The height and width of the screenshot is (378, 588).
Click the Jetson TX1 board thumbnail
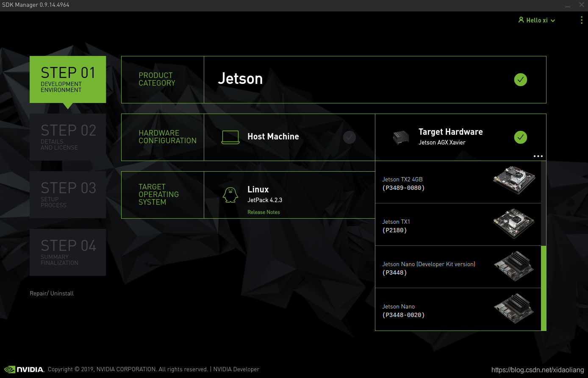tap(514, 223)
